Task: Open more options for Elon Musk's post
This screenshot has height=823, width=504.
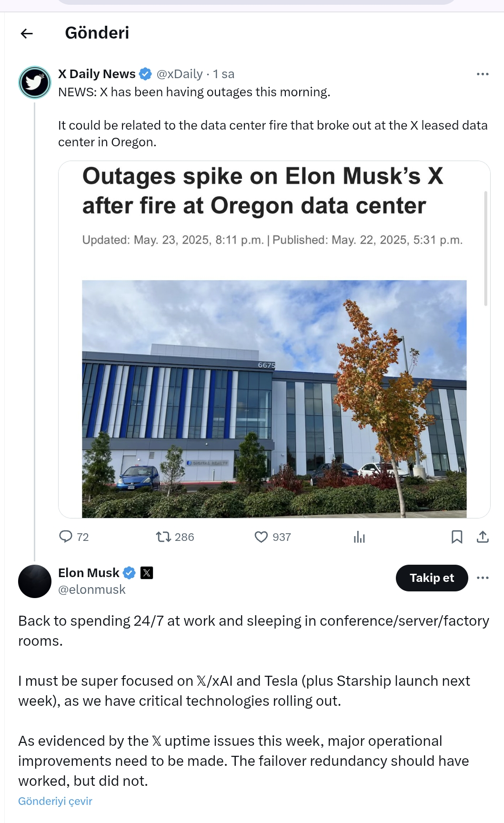Action: pyautogui.click(x=483, y=578)
